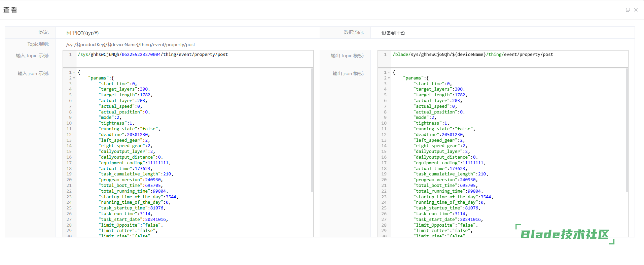Viewport: 644px width, 265px height.
Task: Click the 输出 json 模板 label
Action: 348,74
